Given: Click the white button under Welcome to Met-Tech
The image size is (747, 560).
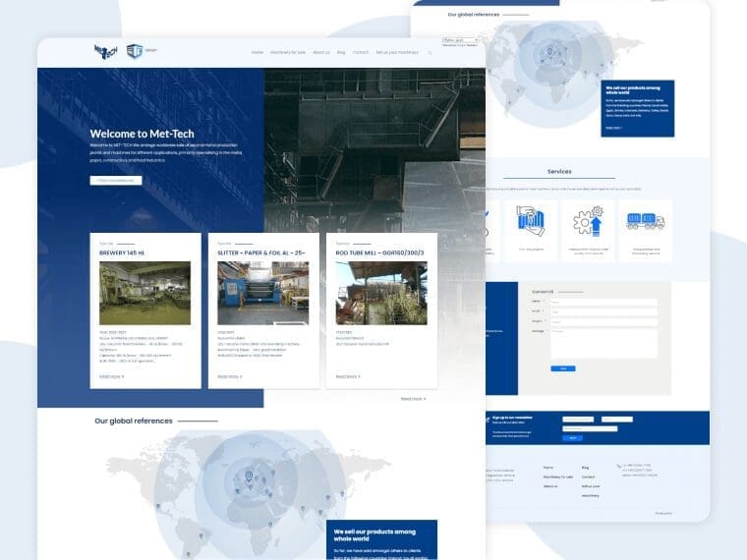Looking at the screenshot, I should click(x=116, y=181).
